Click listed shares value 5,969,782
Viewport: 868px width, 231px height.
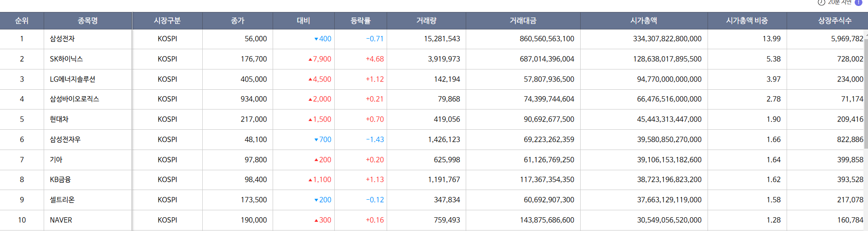pos(847,39)
